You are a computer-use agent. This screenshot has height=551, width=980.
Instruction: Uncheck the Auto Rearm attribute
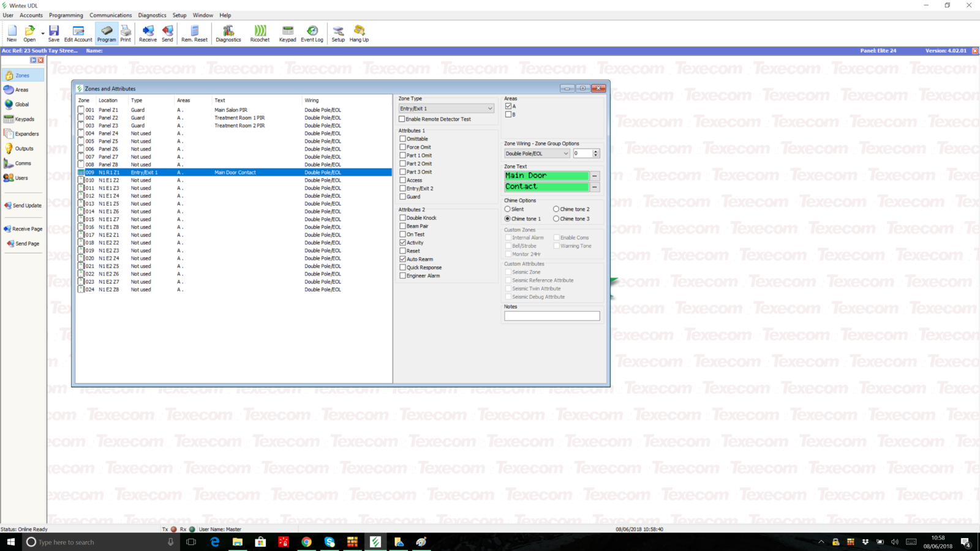pos(403,259)
